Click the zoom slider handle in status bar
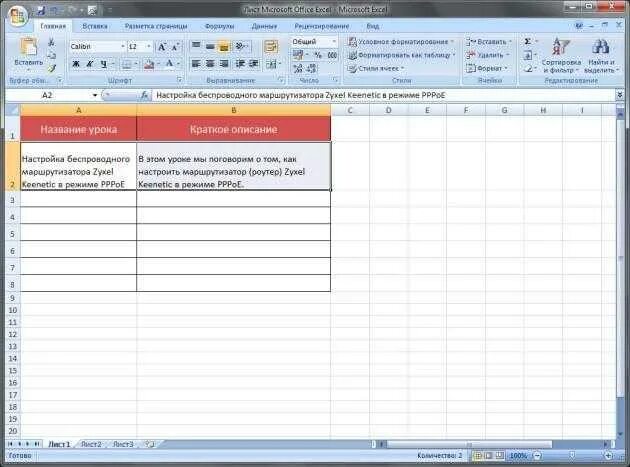 click(572, 456)
